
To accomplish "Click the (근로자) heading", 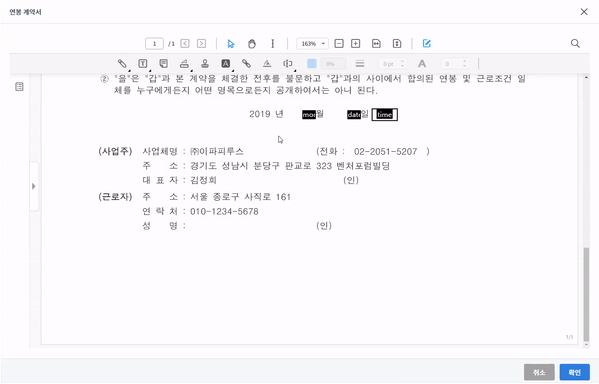I will 115,197.
